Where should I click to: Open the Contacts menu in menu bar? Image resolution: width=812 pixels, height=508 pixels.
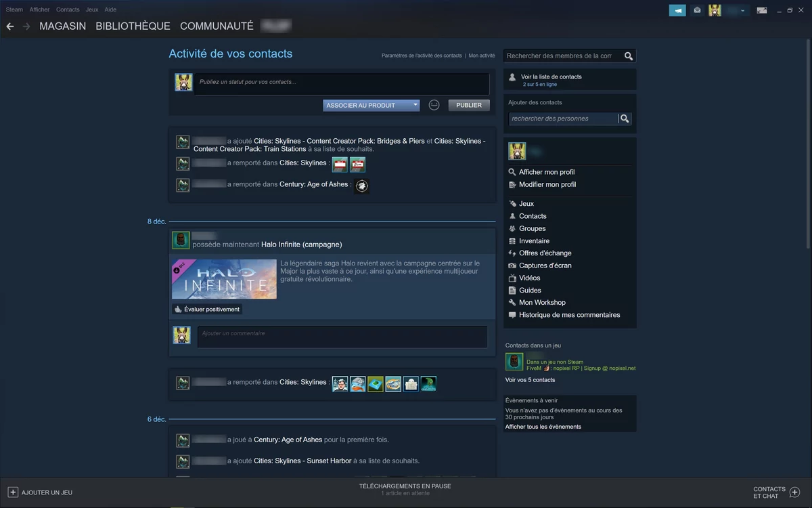coord(68,9)
